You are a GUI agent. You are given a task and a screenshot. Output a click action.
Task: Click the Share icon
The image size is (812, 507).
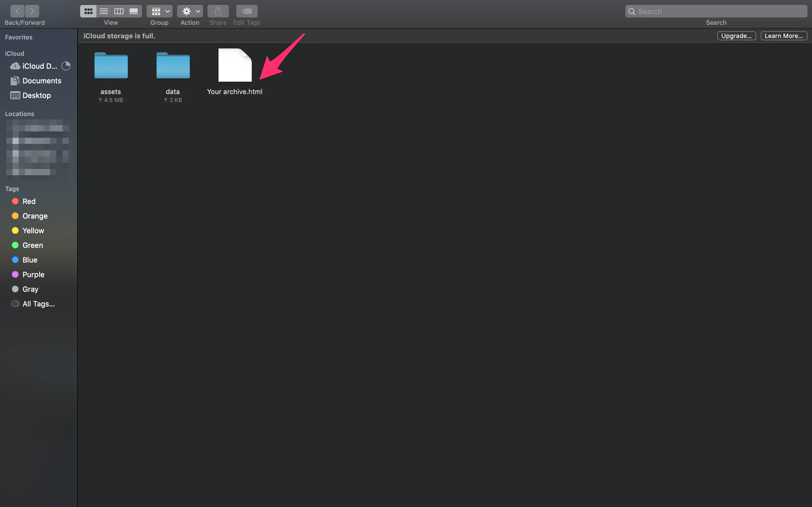218,10
